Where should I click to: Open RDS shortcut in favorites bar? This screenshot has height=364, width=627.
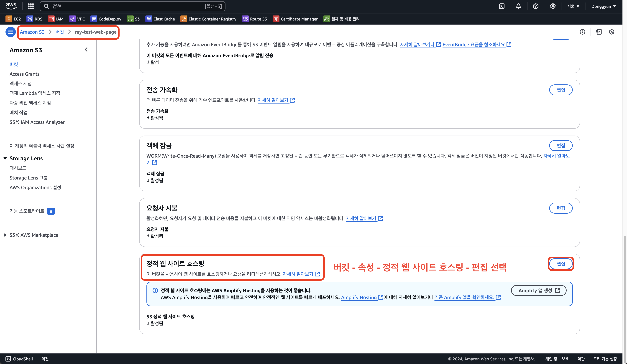tap(35, 19)
